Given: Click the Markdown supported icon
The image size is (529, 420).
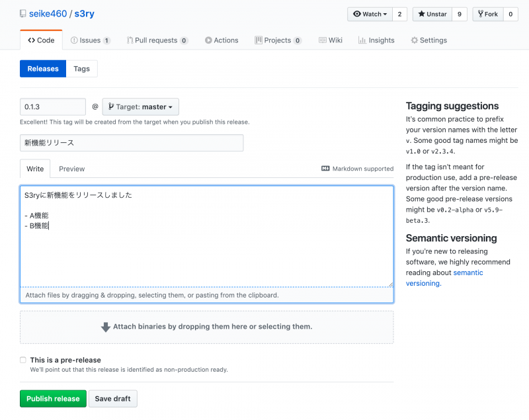Looking at the screenshot, I should (325, 169).
